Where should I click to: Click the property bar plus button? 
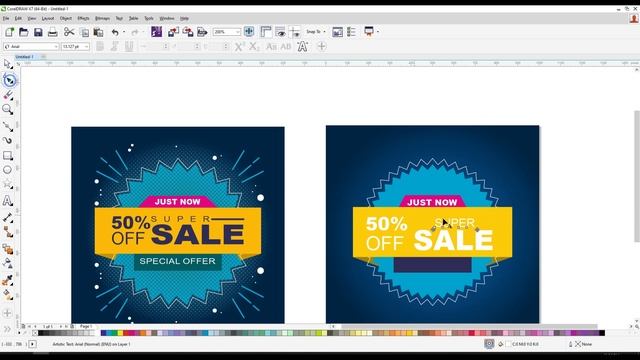point(322,47)
